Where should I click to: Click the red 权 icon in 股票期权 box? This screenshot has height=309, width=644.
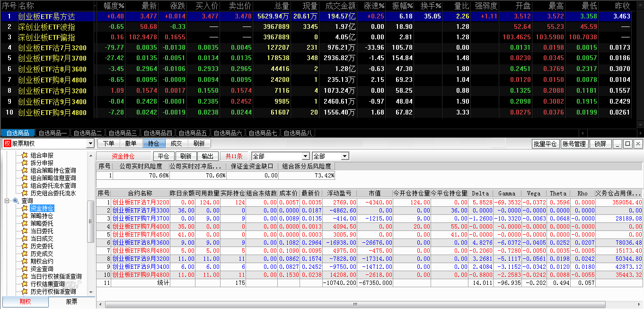click(x=7, y=143)
